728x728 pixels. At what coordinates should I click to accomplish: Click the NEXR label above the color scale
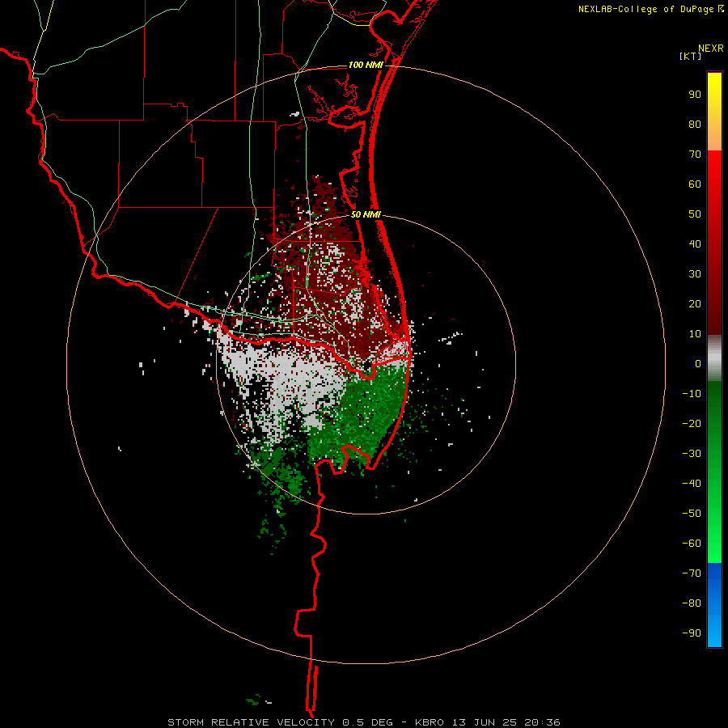coord(710,49)
